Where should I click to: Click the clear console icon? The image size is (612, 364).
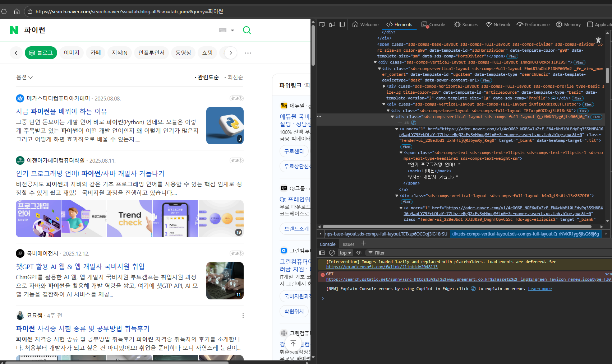click(332, 253)
